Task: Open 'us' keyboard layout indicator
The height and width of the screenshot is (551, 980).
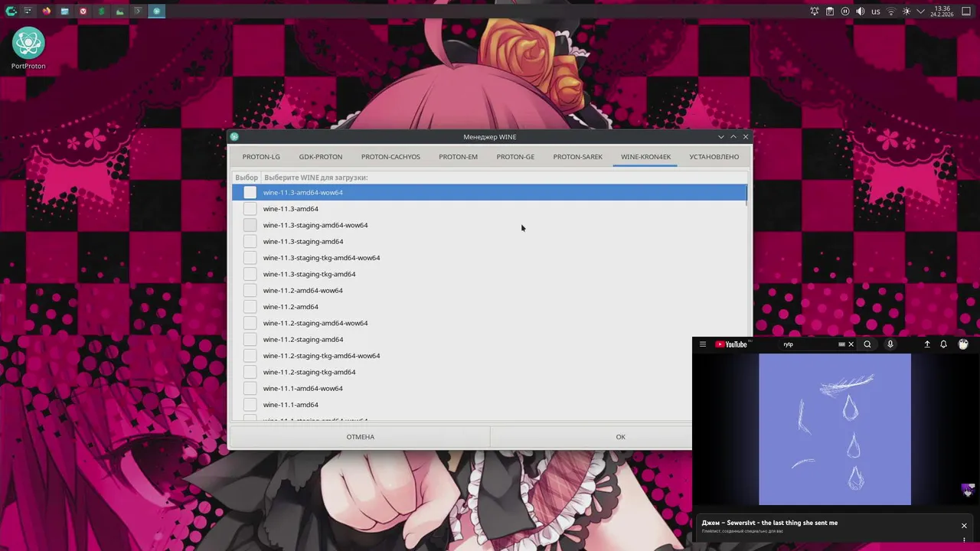Action: point(876,11)
